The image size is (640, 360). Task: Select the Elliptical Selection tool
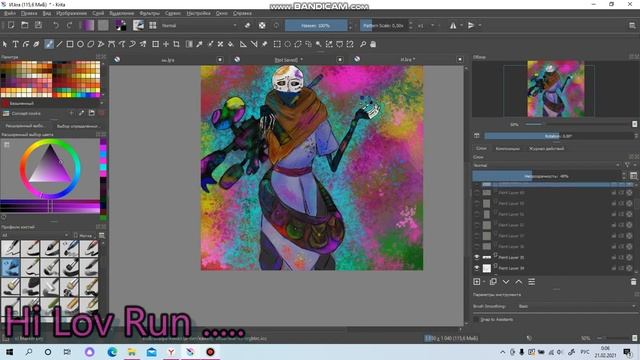click(x=288, y=44)
